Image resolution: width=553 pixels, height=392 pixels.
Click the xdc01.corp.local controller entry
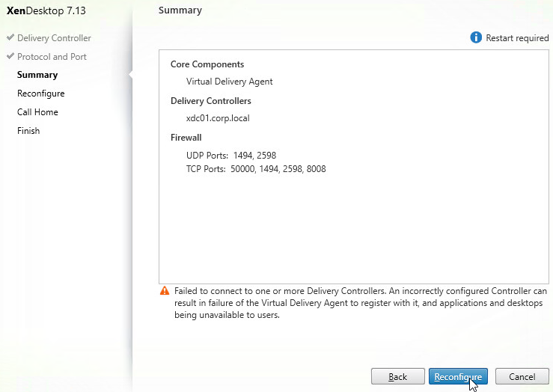218,118
